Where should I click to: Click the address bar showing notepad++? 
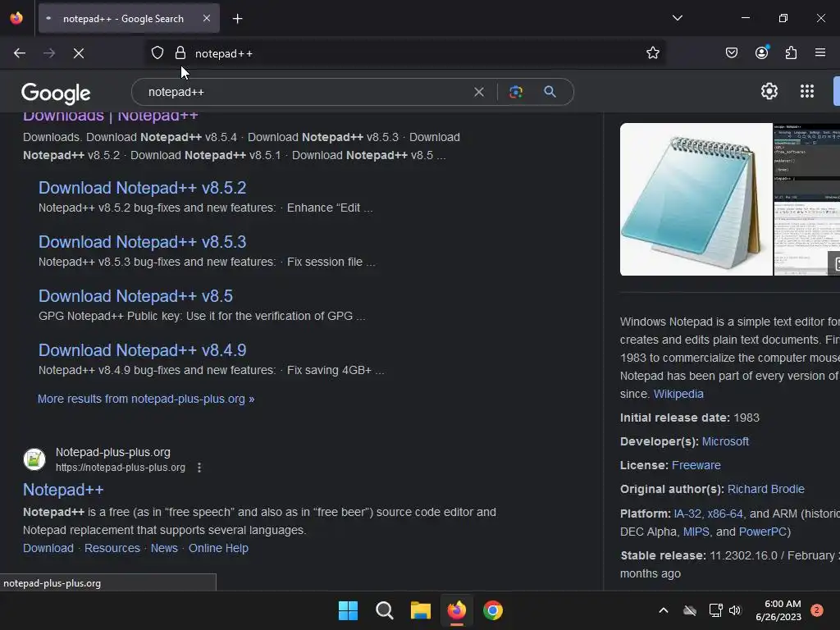click(407, 53)
